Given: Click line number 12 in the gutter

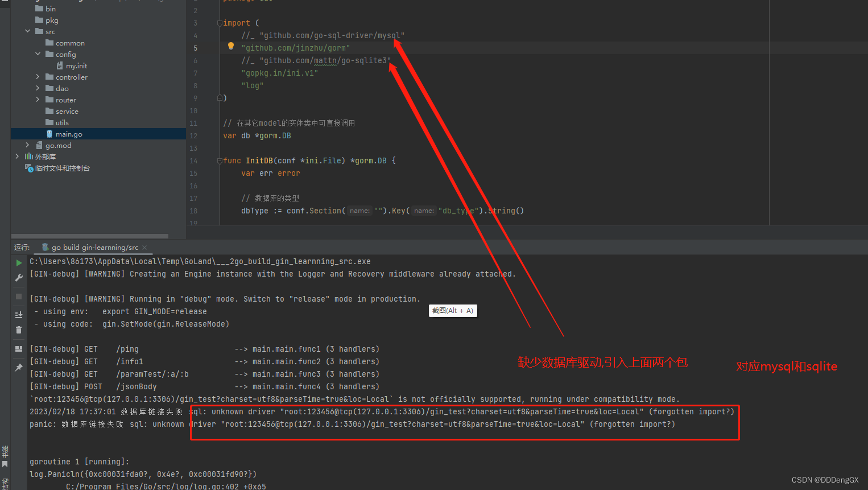Looking at the screenshot, I should click(193, 136).
